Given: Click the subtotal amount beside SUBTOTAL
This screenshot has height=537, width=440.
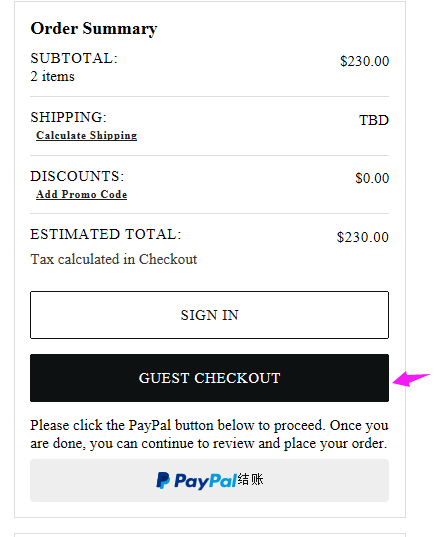Looking at the screenshot, I should point(364,61).
